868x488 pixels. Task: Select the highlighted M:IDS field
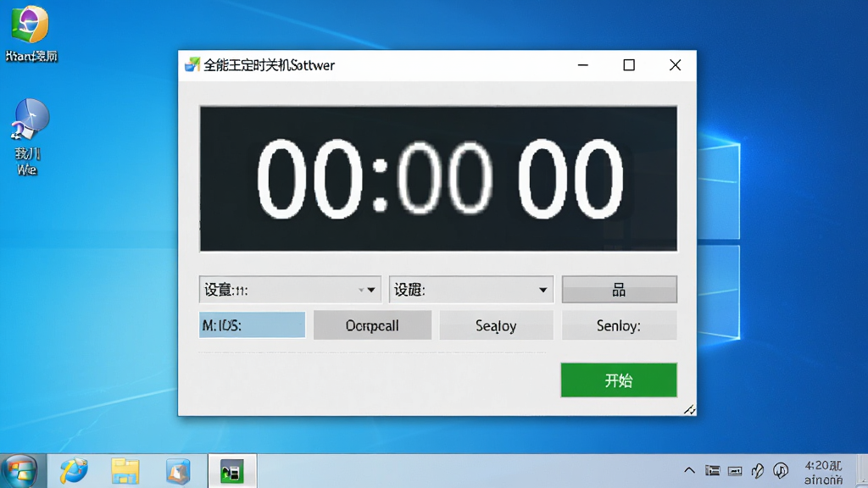click(252, 324)
